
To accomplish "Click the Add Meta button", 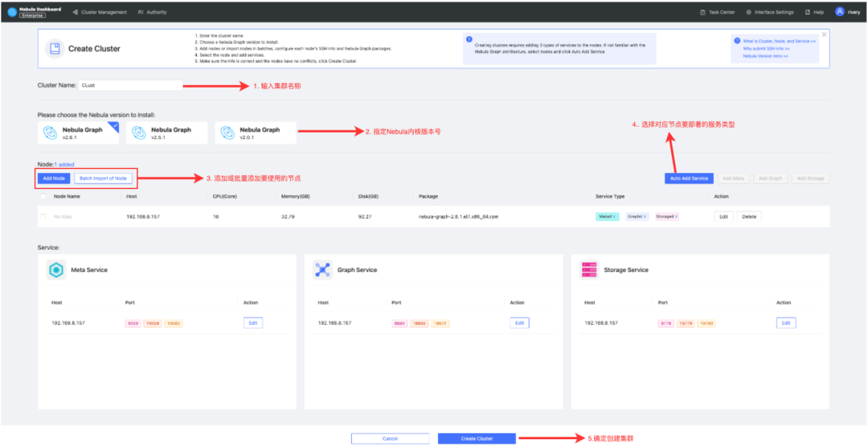I will (734, 178).
